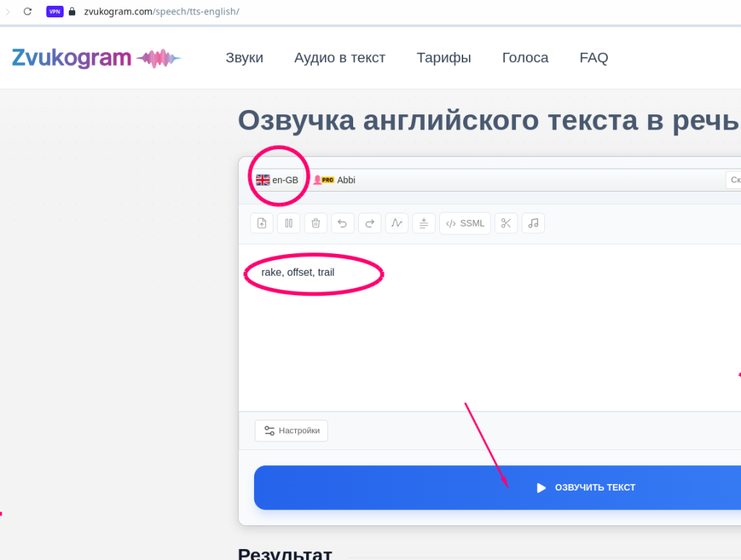Click the trash icon to clear text
The image size is (741, 560).
316,223
